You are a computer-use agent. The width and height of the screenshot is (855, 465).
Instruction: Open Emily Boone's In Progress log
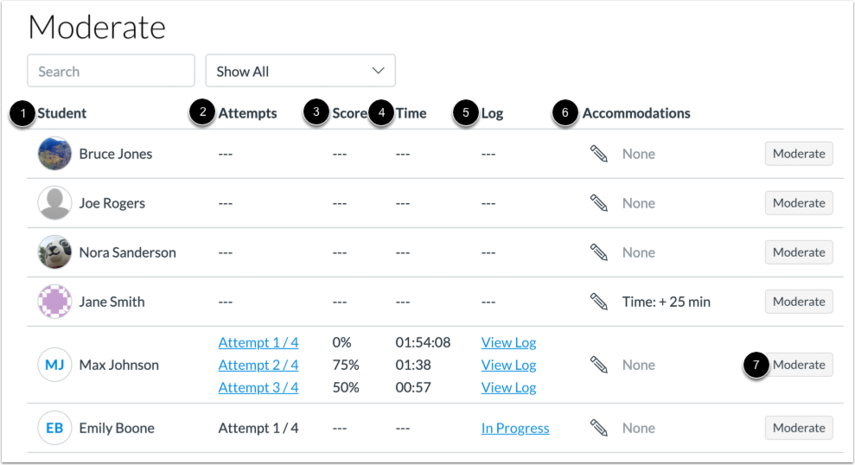tap(515, 428)
